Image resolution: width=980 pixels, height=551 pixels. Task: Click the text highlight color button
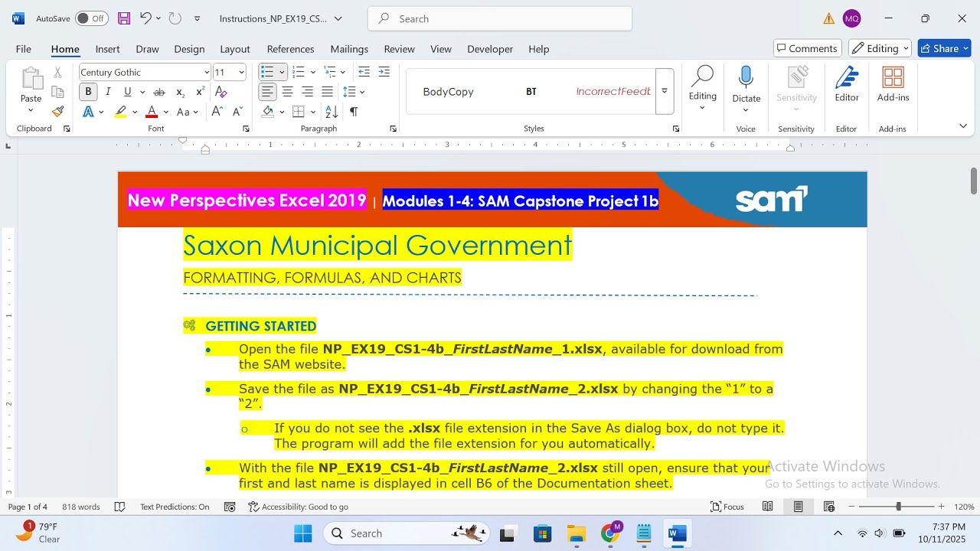pyautogui.click(x=121, y=112)
